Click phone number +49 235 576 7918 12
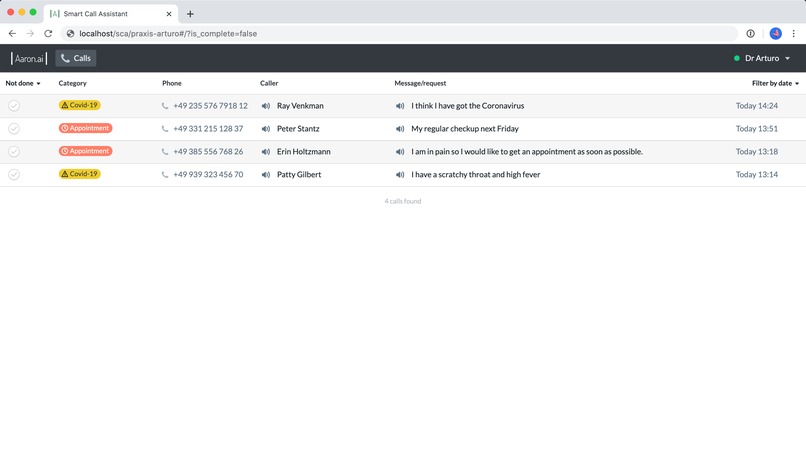This screenshot has height=453, width=806. coord(210,106)
